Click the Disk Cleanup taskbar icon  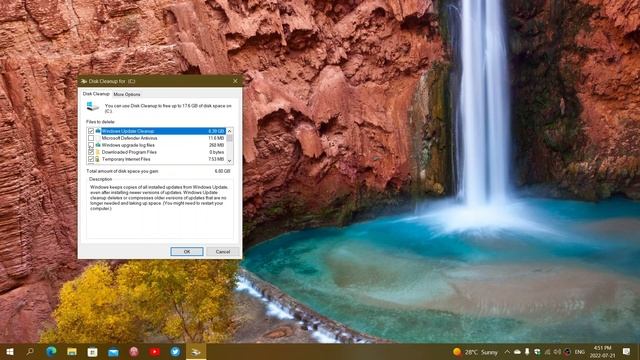click(196, 352)
